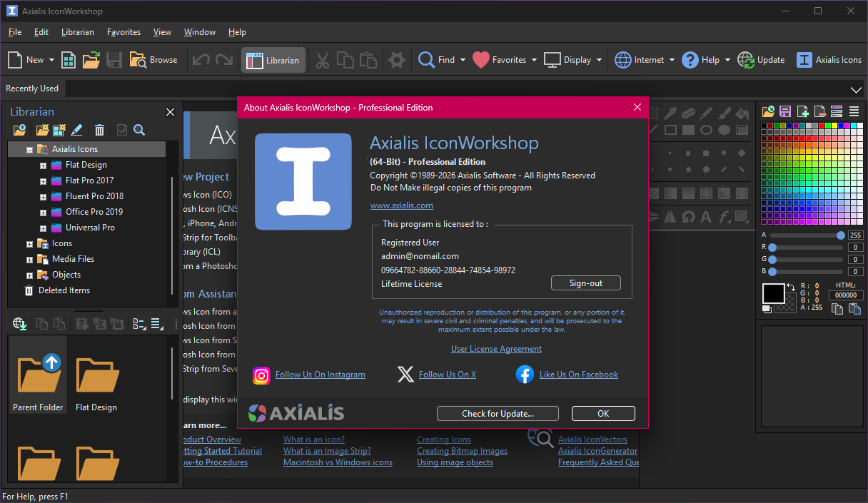Open the Help menu in menu bar
The height and width of the screenshot is (503, 868).
point(237,32)
